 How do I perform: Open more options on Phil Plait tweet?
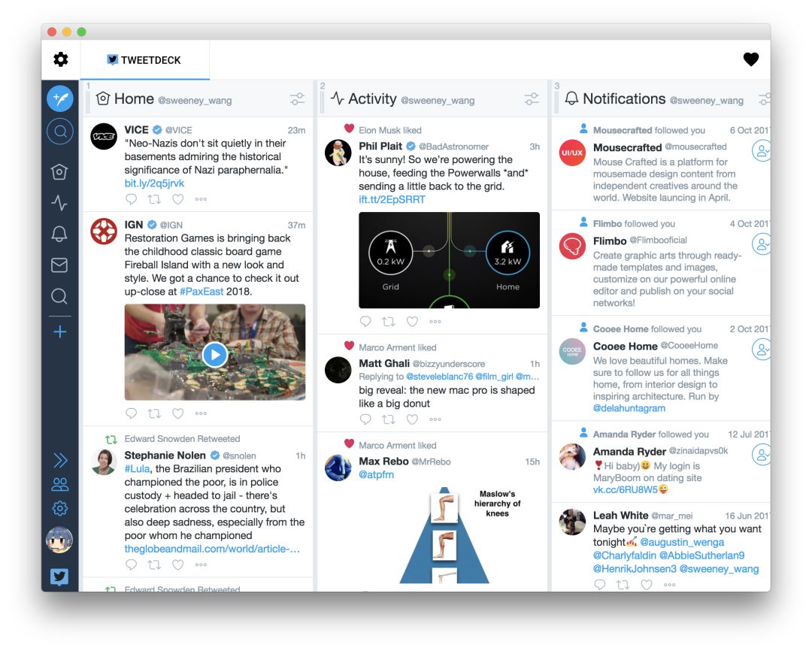coord(435,322)
